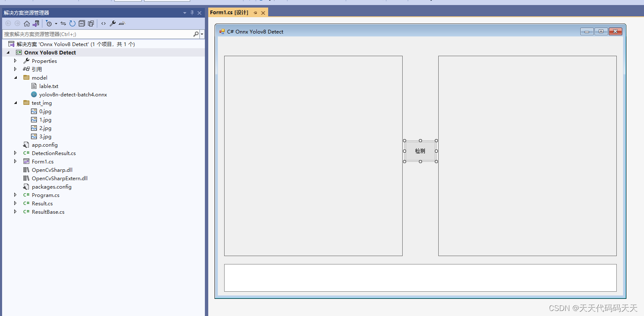
Task: Toggle the auto-hide pin on Solution Explorer
Action: tap(192, 13)
